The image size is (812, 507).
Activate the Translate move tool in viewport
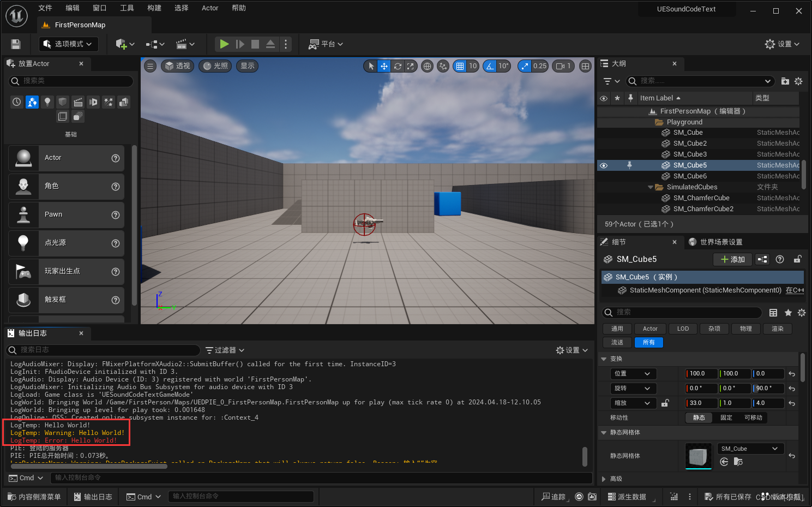pos(384,66)
